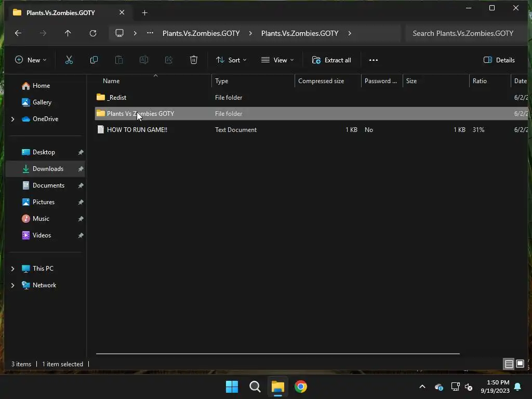
Task: Select OneDrive in sidebar
Action: pos(46,119)
